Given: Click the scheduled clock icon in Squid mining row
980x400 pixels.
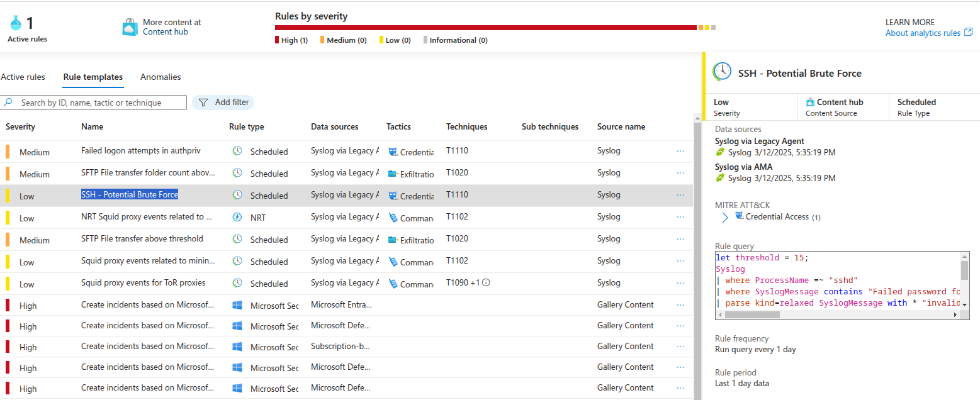Looking at the screenshot, I should click(x=237, y=261).
